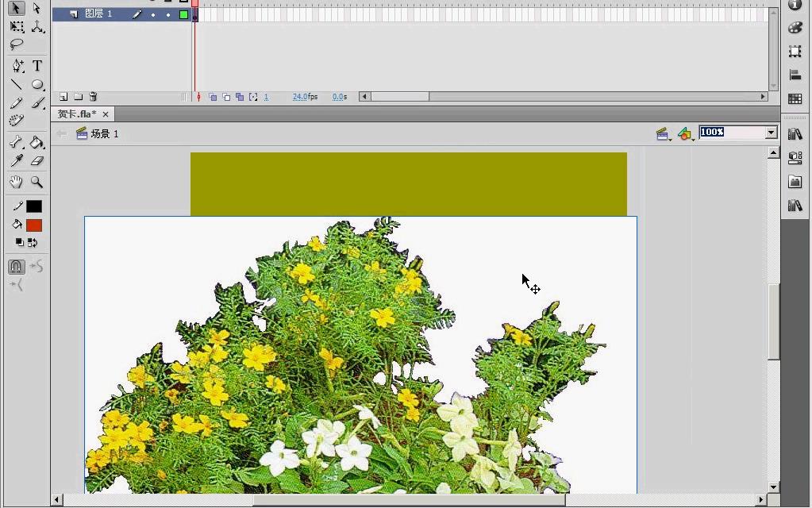Select the Lasso tool
Viewport: 812px width, 508px height.
17,44
